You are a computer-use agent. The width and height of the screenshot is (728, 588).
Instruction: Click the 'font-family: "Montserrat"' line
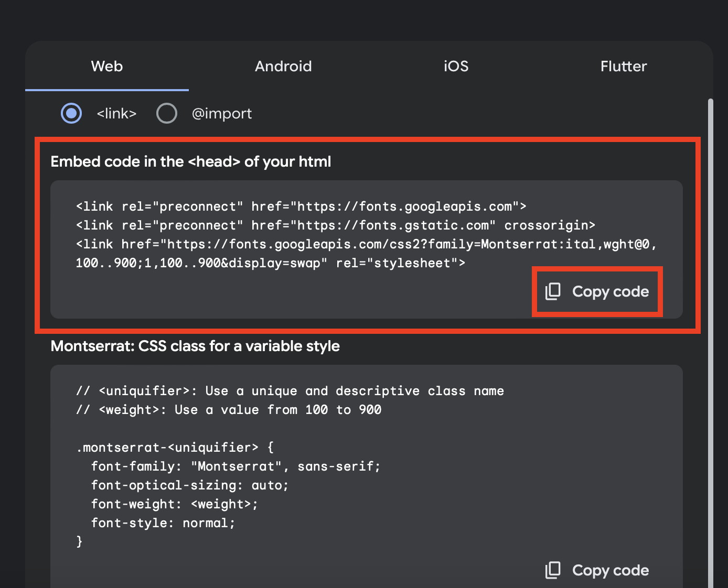pyautogui.click(x=236, y=466)
